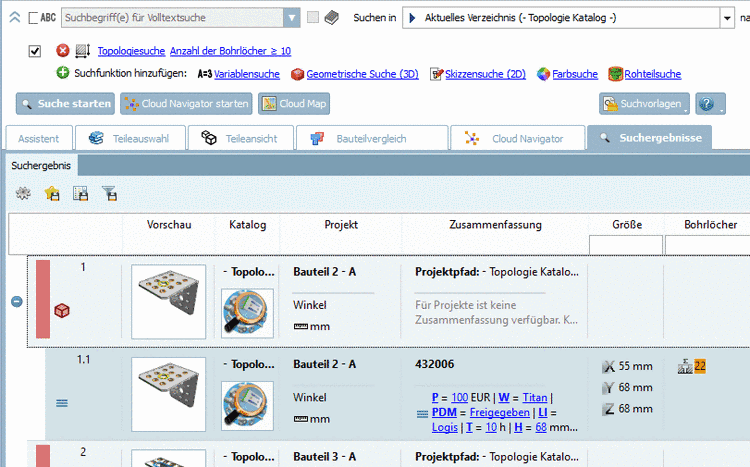Click the red cube geometric search icon
The image size is (750, 467).
(298, 74)
